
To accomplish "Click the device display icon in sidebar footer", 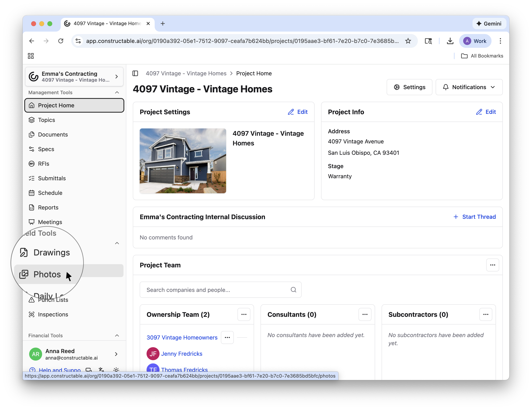I will pos(89,370).
